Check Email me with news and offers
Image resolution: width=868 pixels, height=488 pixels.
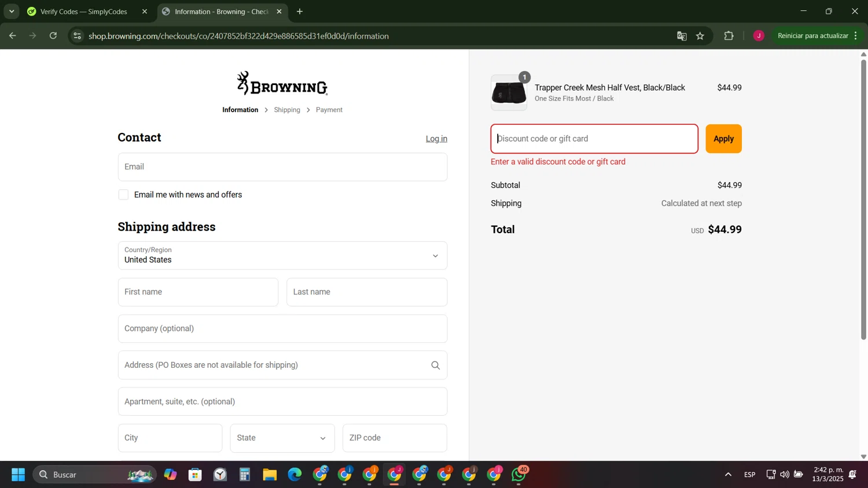click(123, 195)
